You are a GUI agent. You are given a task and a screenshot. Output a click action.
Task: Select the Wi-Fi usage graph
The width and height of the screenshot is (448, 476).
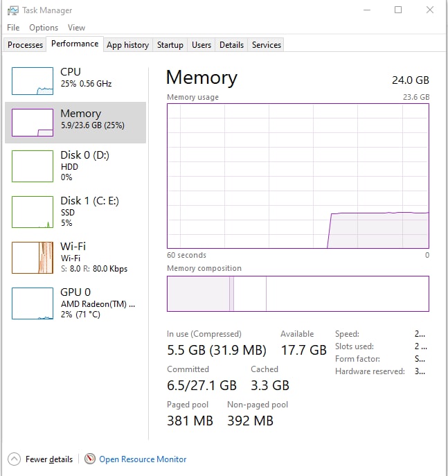pyautogui.click(x=33, y=258)
